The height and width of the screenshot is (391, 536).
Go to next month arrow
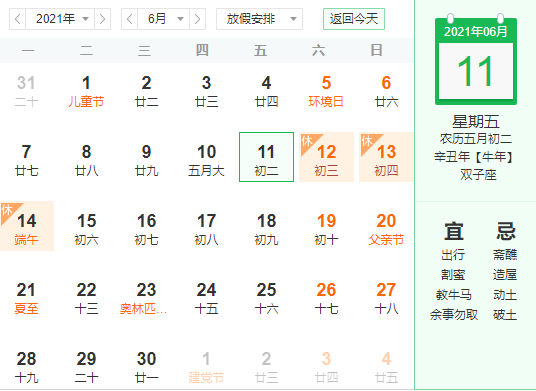197,19
